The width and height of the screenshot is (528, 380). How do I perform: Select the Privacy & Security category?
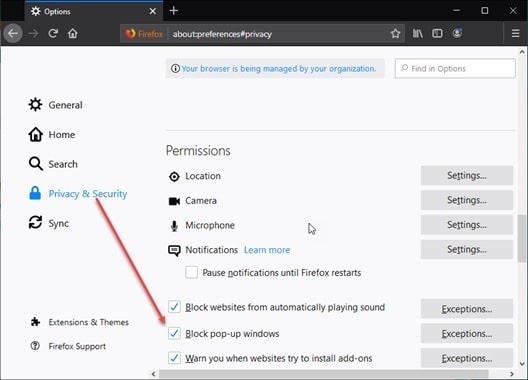tap(78, 194)
